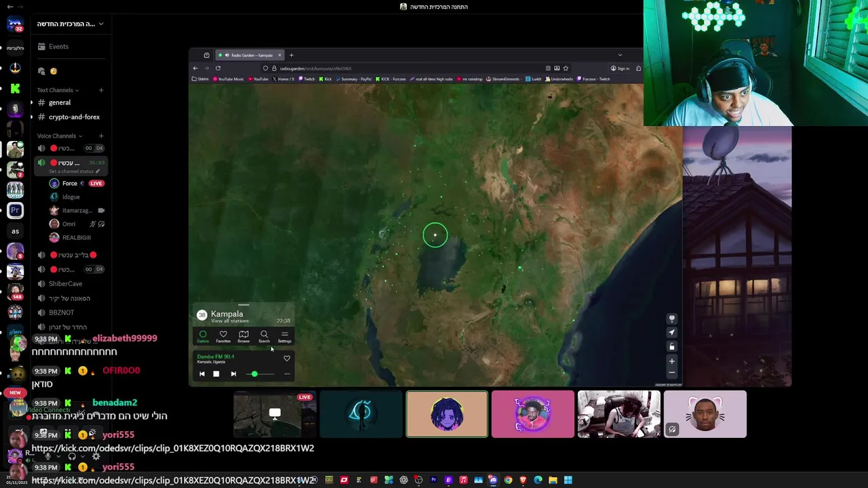Select the highlighted purple-haired avatar tile
Screen dimensions: 868x488
tap(447, 414)
